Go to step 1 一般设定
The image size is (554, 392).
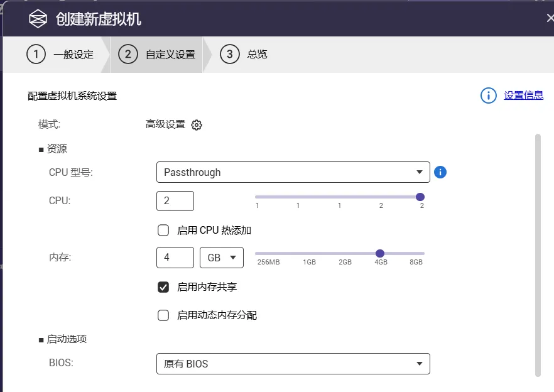coord(60,55)
